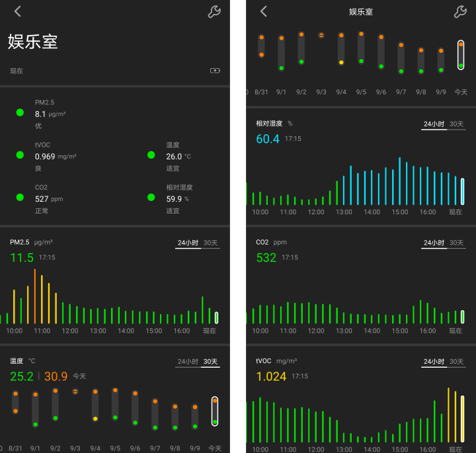The width and height of the screenshot is (476, 453).
Task: Select the 今天 temperature pill on right screen
Action: (x=461, y=55)
